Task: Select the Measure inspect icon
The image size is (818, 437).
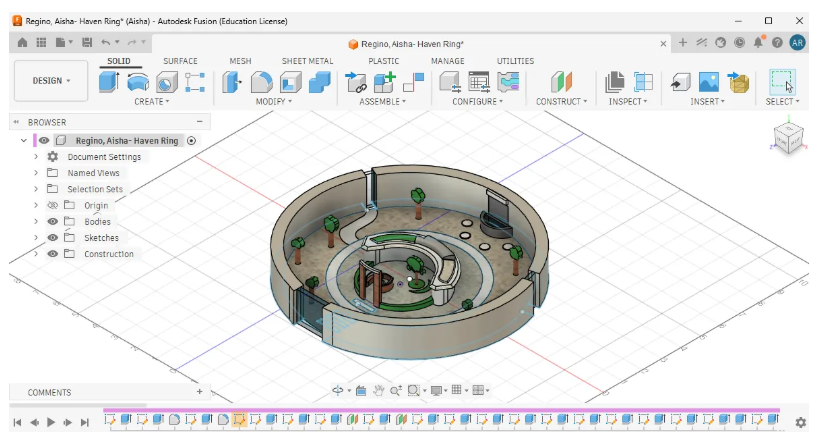Action: coord(615,82)
